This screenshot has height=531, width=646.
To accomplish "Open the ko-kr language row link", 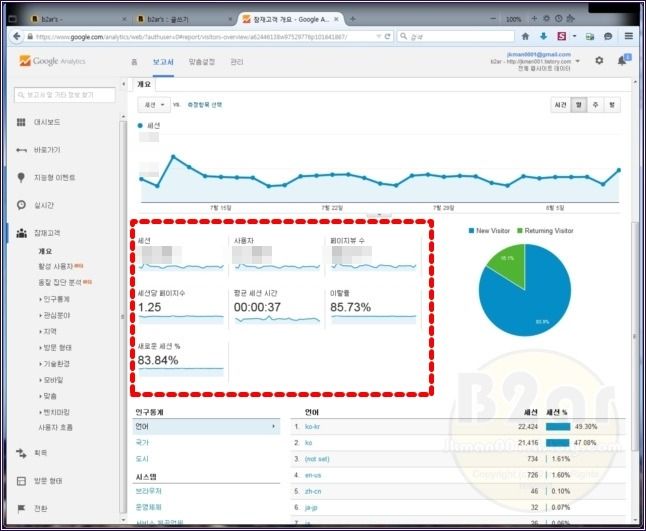I will coord(312,427).
